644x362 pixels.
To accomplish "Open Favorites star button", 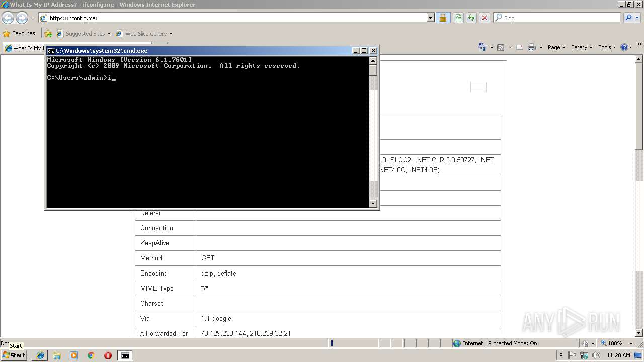I will (x=19, y=33).
